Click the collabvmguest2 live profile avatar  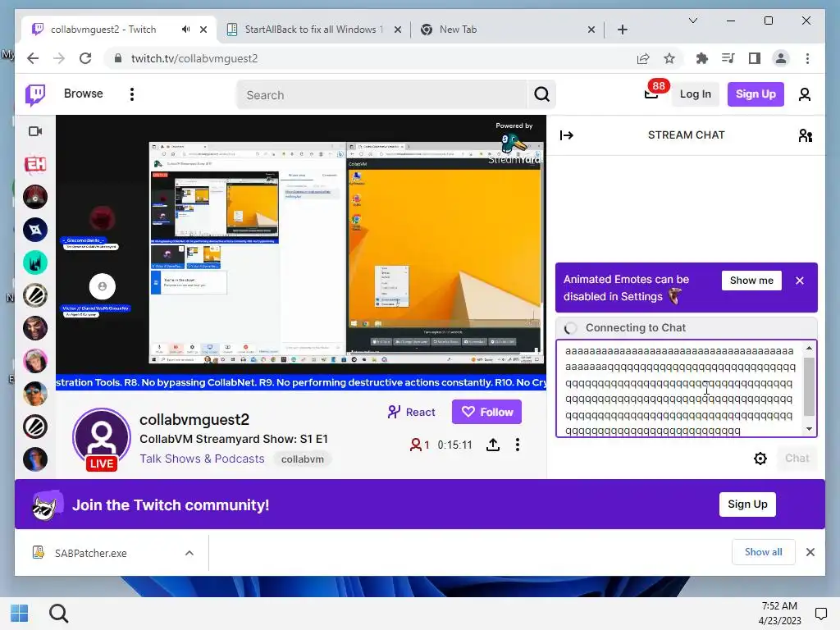pos(102,438)
